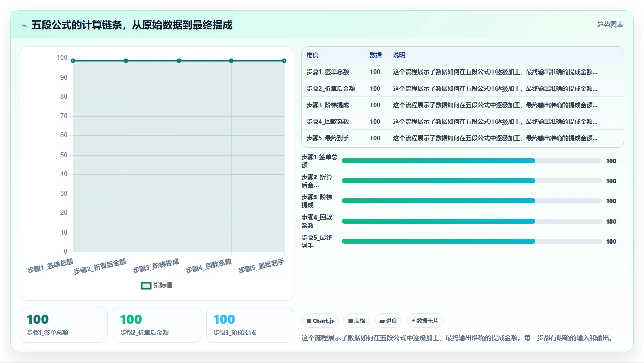Image resolution: width=644 pixels, height=363 pixels.
Task: Click the summary paragraph below the tags
Action: click(457, 338)
